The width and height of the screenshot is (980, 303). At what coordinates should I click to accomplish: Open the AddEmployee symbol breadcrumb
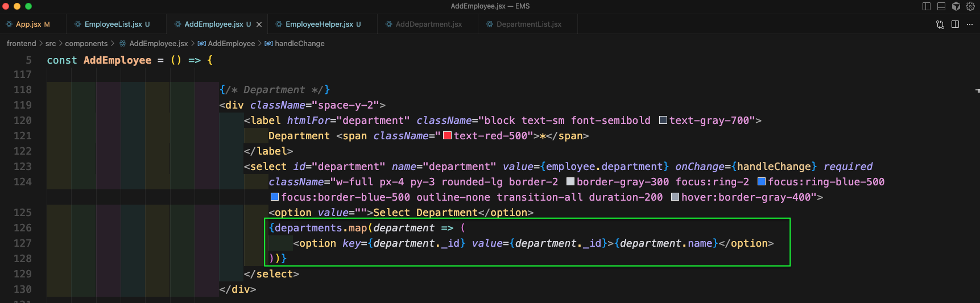[x=226, y=44]
